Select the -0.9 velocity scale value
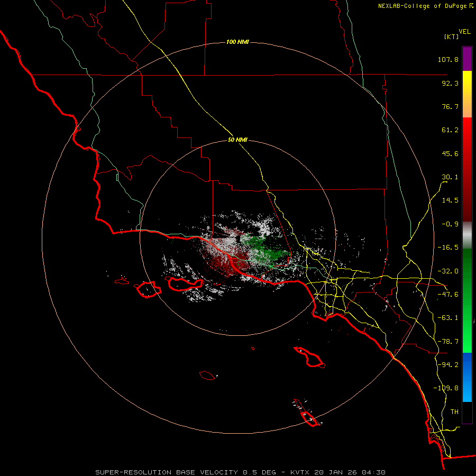This screenshot has width=476, height=476. point(450,224)
